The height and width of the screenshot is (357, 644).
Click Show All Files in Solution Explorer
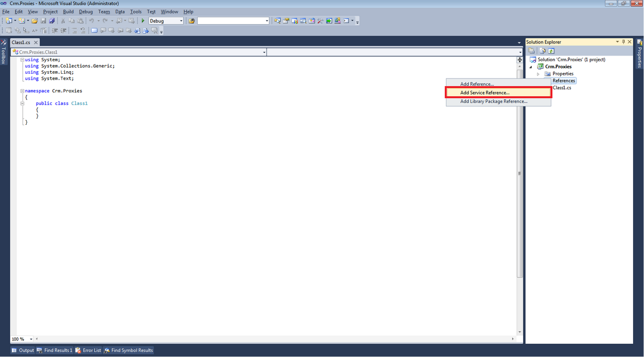pyautogui.click(x=543, y=51)
